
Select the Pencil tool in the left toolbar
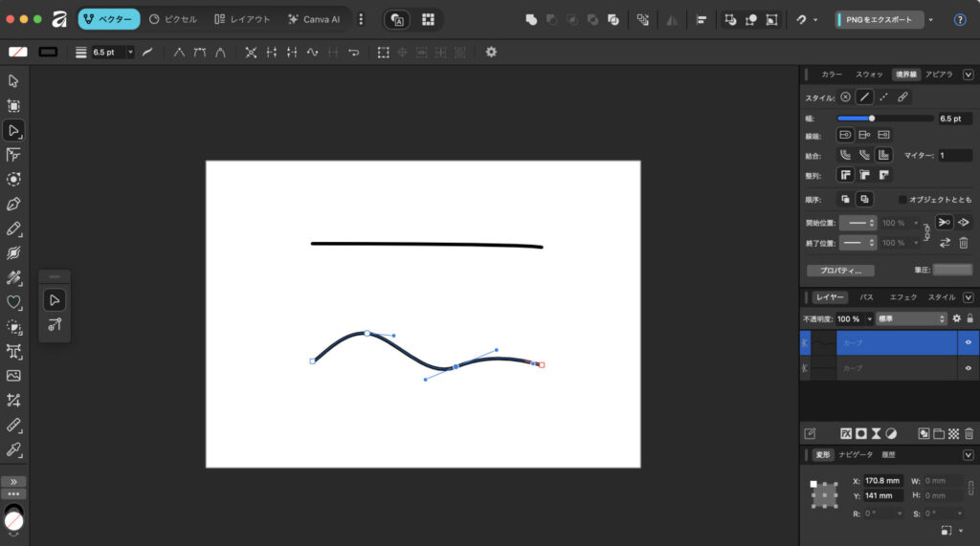[x=13, y=229]
